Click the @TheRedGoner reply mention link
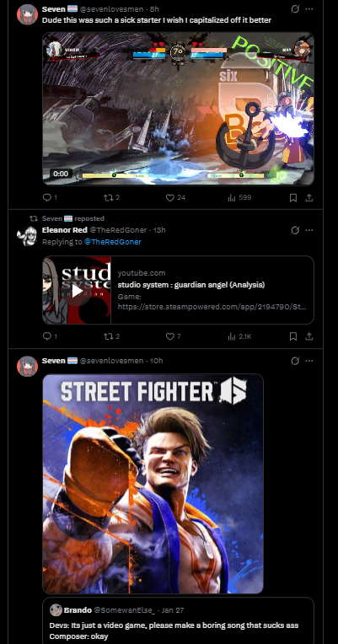 tap(113, 242)
